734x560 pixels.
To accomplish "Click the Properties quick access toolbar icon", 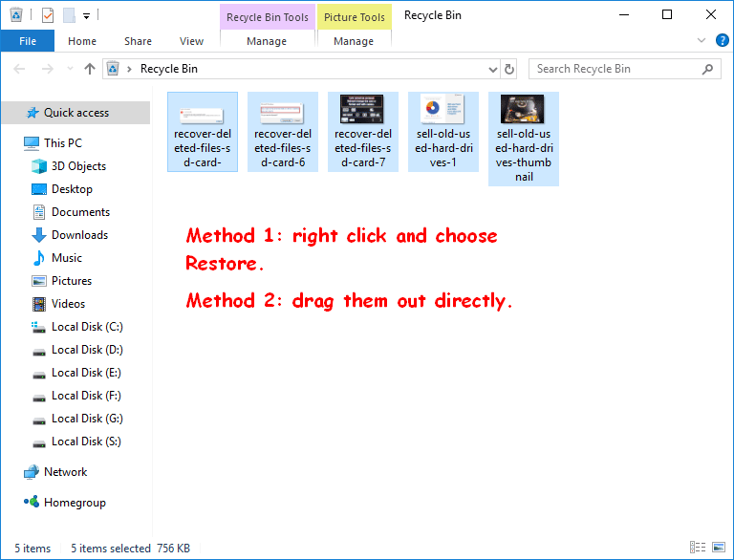I will pos(48,15).
